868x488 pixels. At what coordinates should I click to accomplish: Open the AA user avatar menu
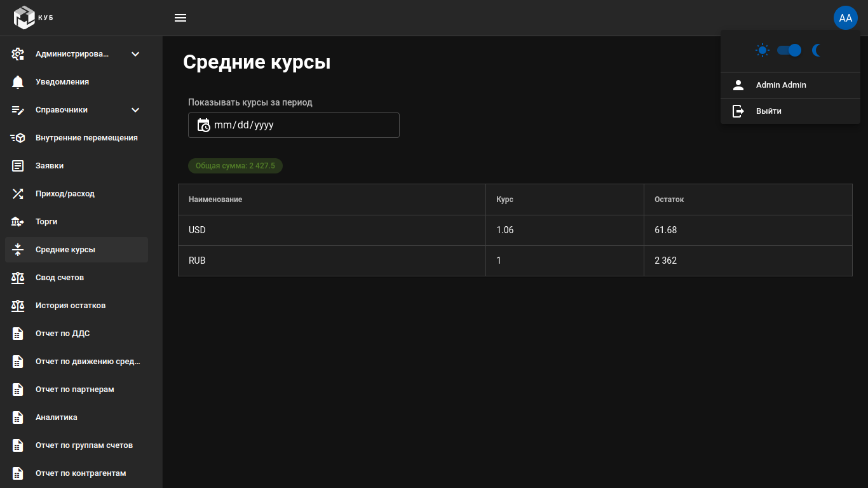(846, 18)
